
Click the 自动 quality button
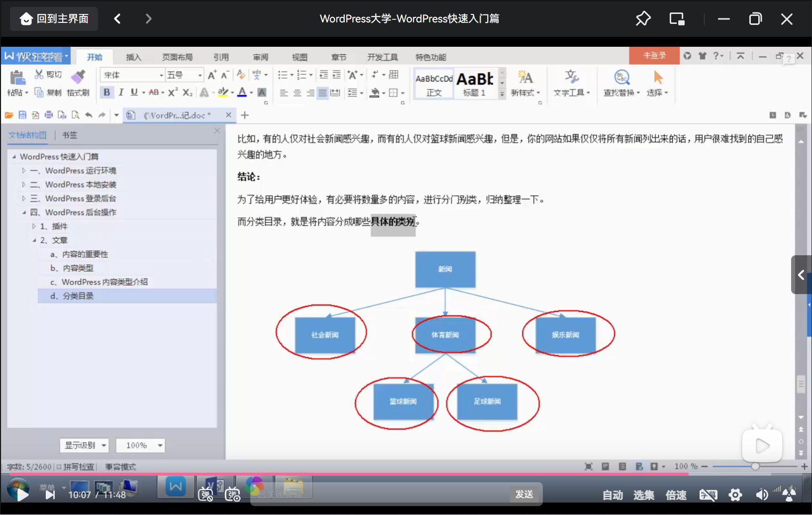(613, 495)
